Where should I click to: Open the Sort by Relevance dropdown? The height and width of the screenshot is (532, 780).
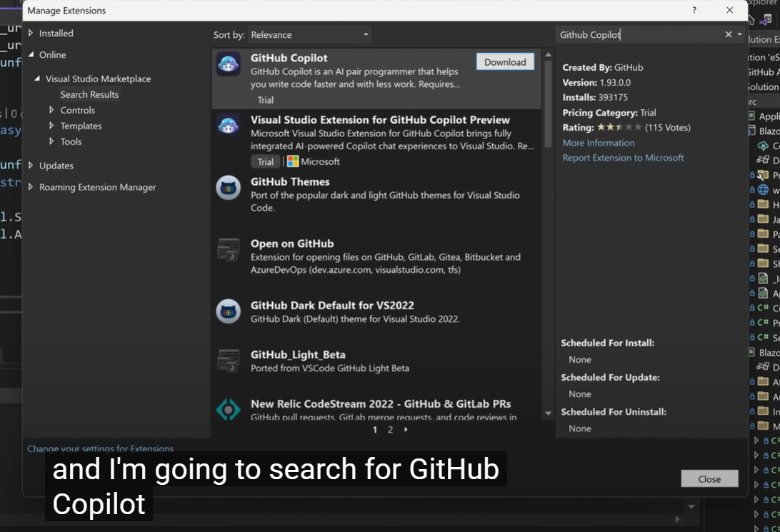309,34
